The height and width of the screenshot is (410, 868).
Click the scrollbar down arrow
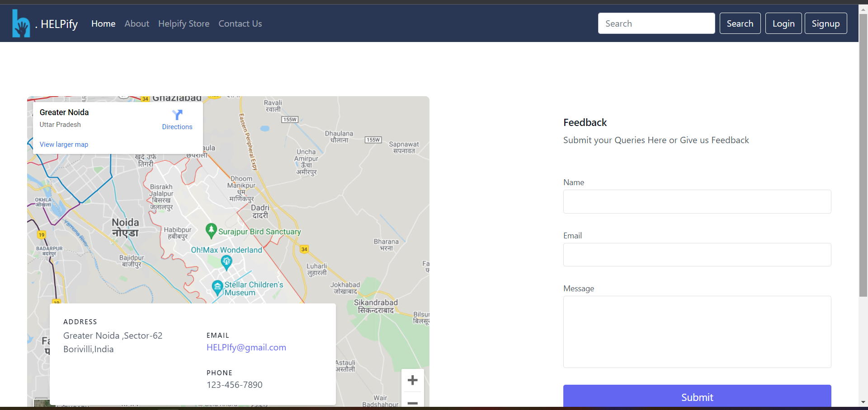pos(863,402)
